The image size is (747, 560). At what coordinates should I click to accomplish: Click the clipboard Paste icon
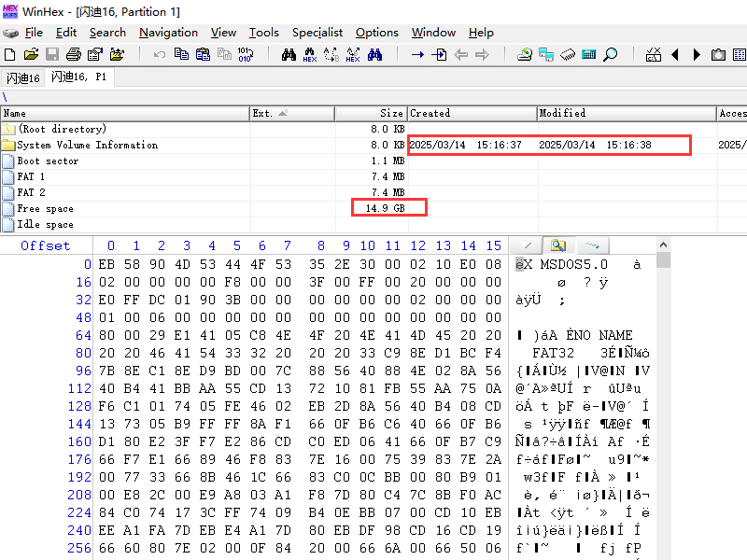pos(203,55)
